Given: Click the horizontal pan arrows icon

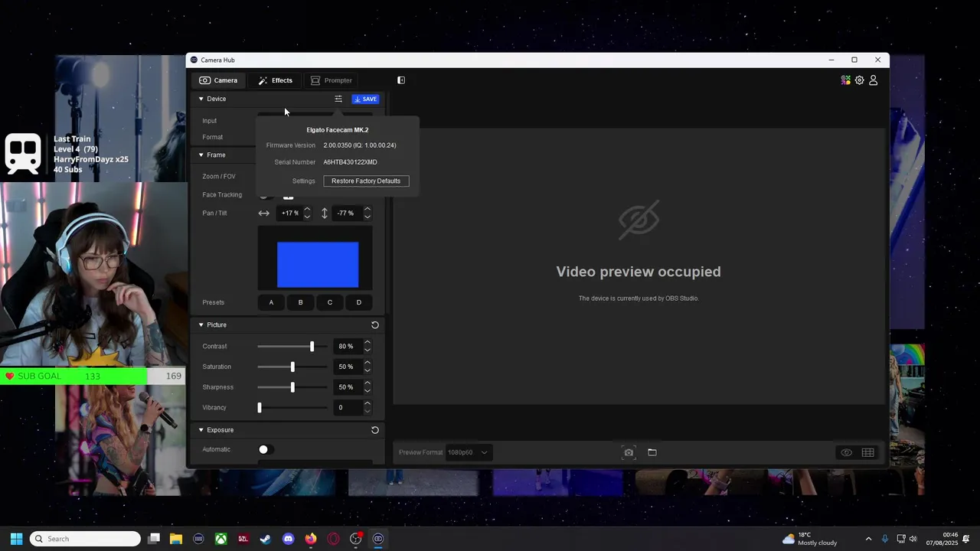Looking at the screenshot, I should (x=264, y=214).
